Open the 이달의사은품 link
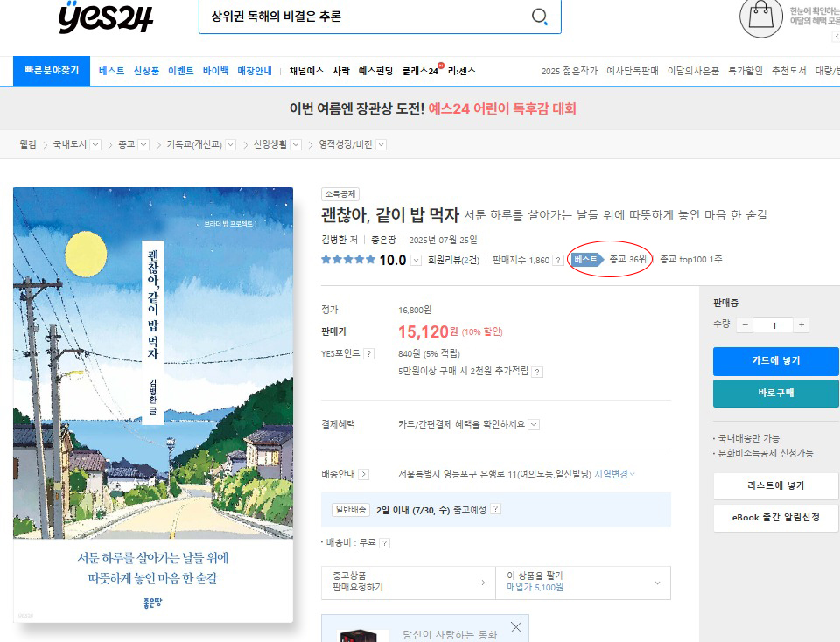Image resolution: width=840 pixels, height=642 pixels. (x=693, y=71)
